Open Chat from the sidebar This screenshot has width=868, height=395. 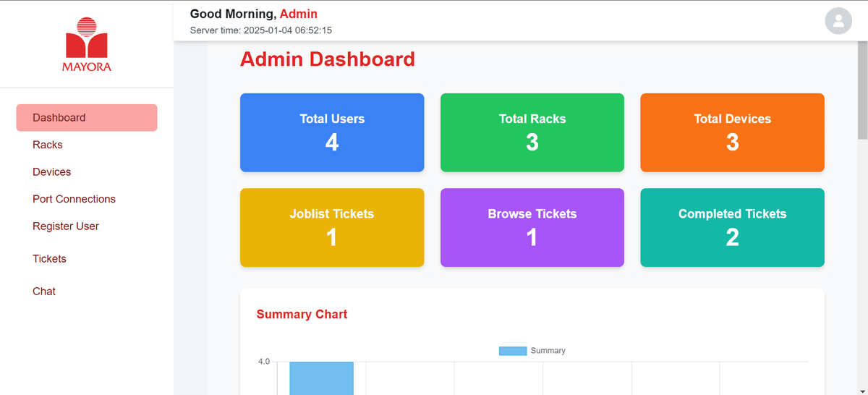click(x=44, y=292)
